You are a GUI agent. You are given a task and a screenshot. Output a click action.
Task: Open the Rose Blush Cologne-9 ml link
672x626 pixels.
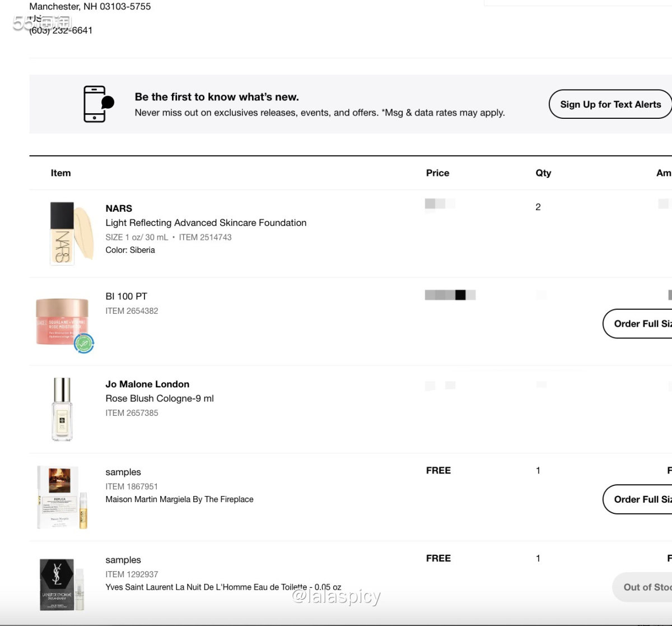160,398
